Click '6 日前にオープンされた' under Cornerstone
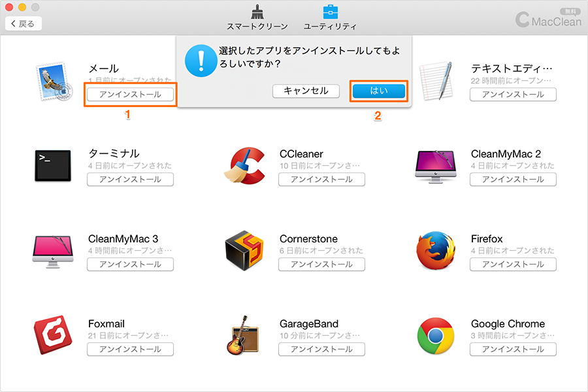This screenshot has height=392, width=588. (321, 251)
